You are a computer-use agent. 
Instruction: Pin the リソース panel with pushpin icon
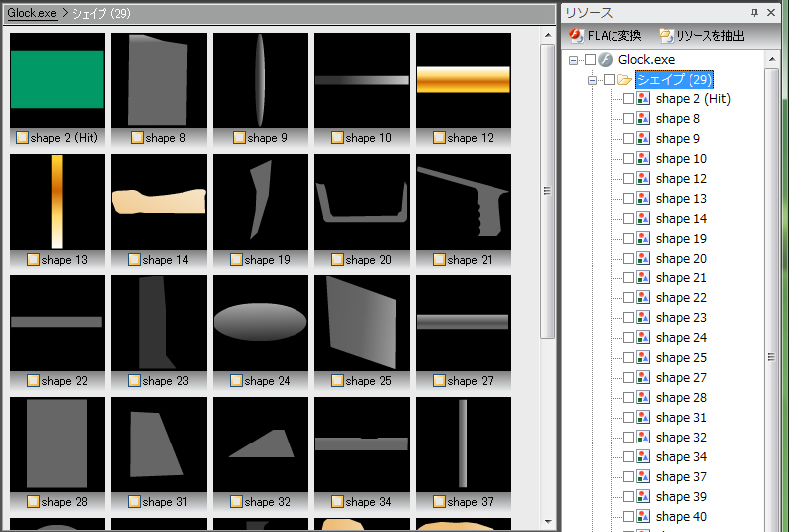tap(754, 13)
